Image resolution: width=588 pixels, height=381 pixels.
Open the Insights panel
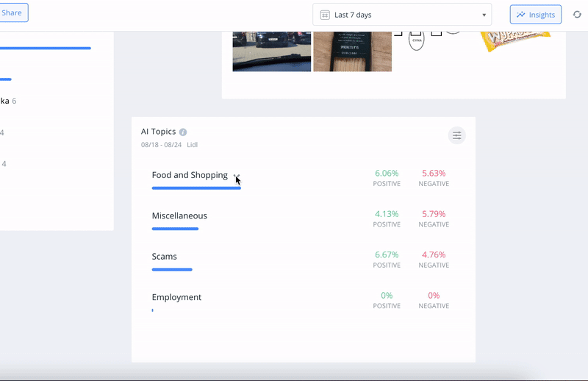[536, 15]
